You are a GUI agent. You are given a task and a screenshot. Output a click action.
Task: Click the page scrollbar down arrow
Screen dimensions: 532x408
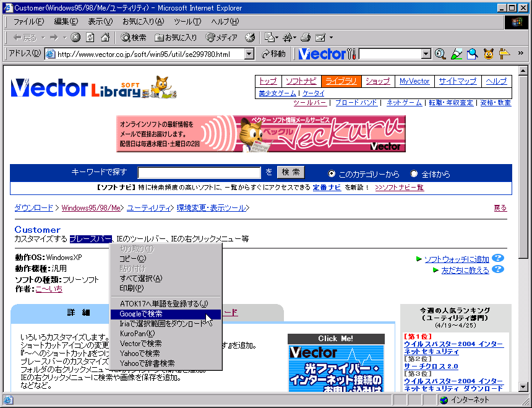[523, 386]
